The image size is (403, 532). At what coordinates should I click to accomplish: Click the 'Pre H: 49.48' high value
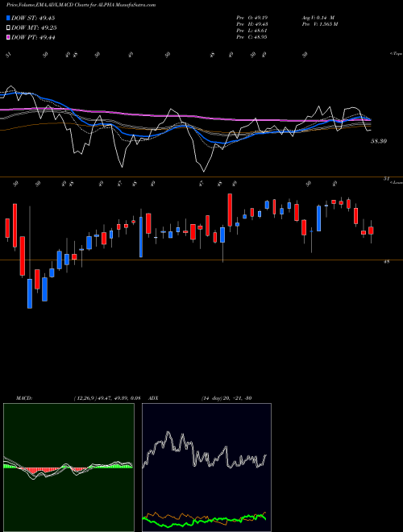point(252,24)
